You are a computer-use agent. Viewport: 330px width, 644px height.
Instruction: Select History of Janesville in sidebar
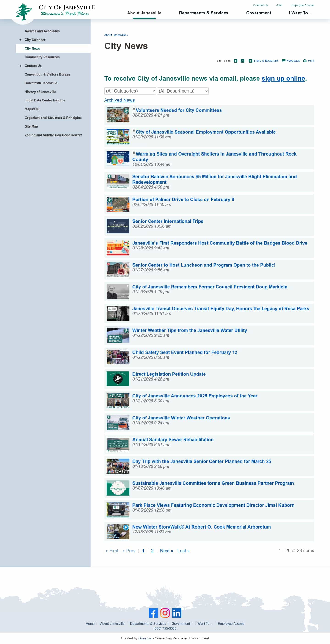tap(40, 92)
